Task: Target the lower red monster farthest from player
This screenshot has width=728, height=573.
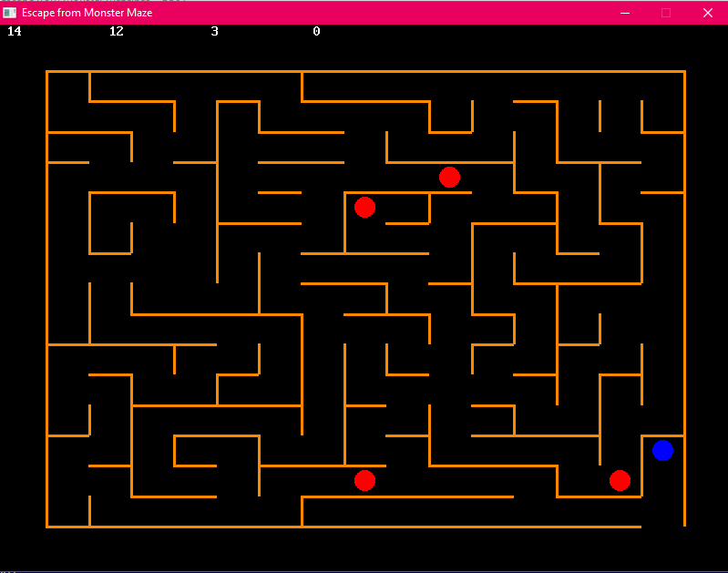Action: tap(364, 480)
